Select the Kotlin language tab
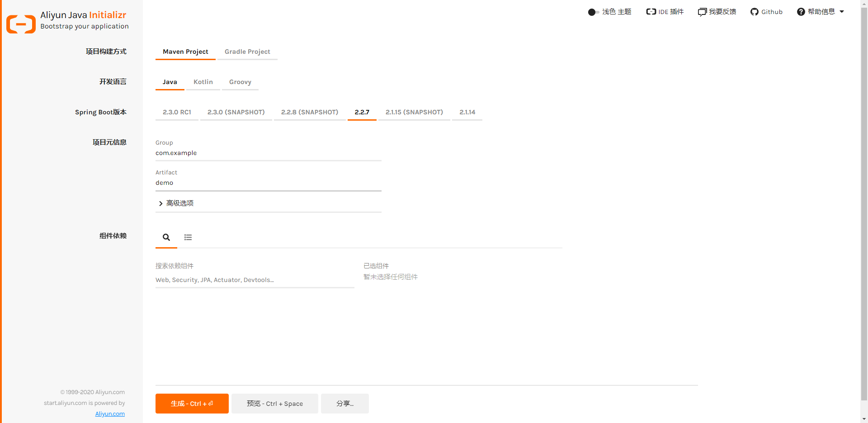 pos(203,82)
